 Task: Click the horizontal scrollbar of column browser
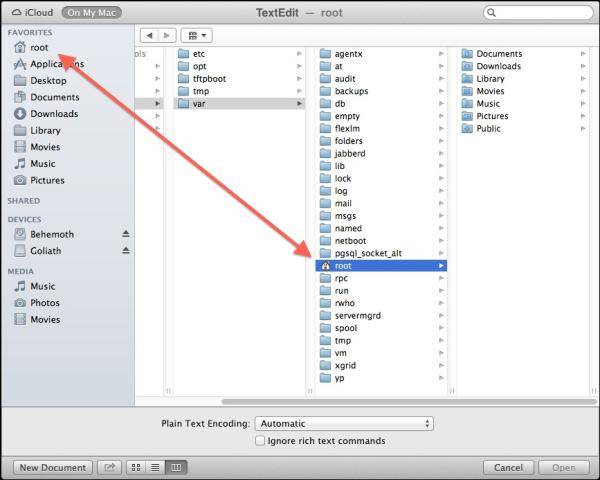(409, 402)
